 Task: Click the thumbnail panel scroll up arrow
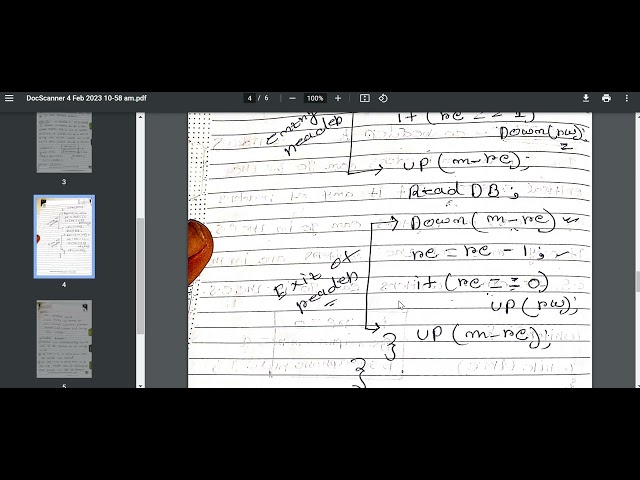pos(140,117)
